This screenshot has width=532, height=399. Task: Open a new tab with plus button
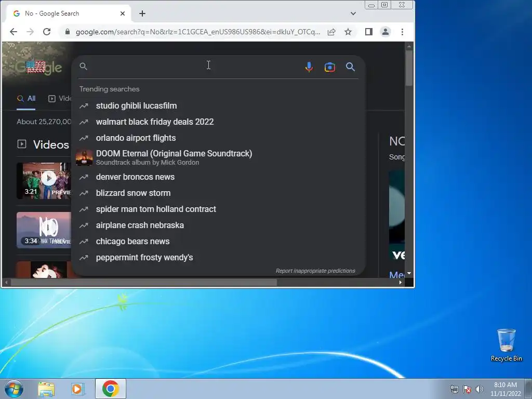pos(142,14)
